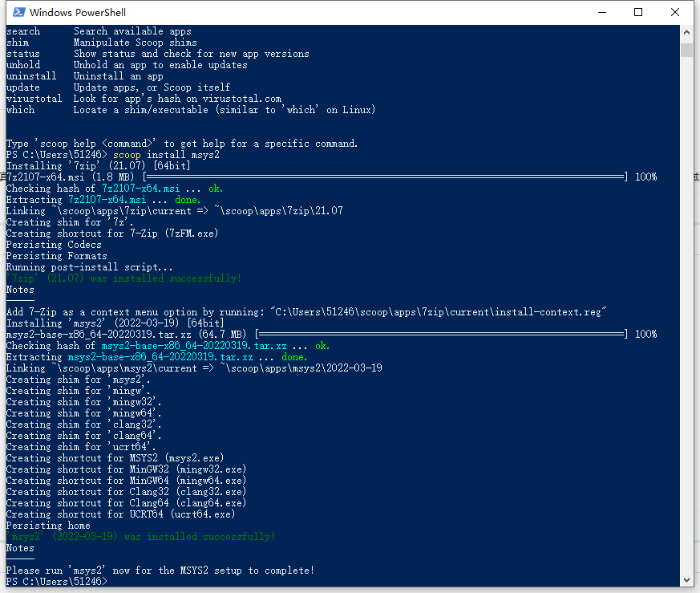Click the "'msys2' (2022-03-19) was installed successfully!" line
Viewport: 700px width, 593px height.
pos(140,536)
